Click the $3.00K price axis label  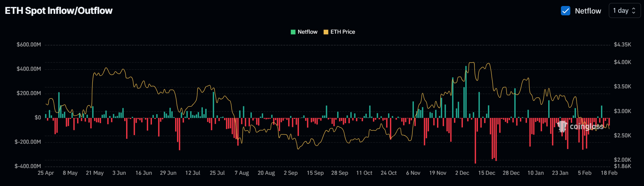[623, 111]
